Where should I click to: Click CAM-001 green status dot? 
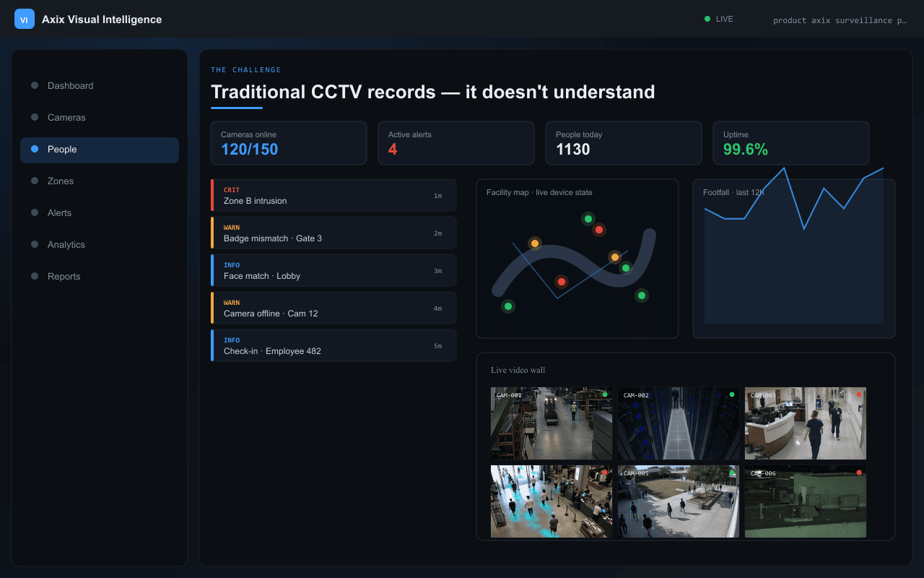(605, 394)
